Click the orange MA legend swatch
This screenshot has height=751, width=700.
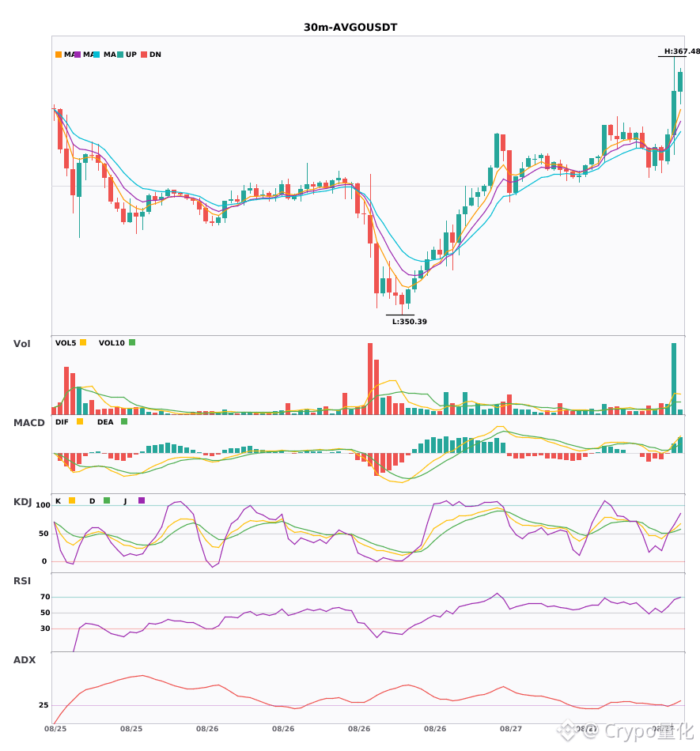tap(59, 55)
